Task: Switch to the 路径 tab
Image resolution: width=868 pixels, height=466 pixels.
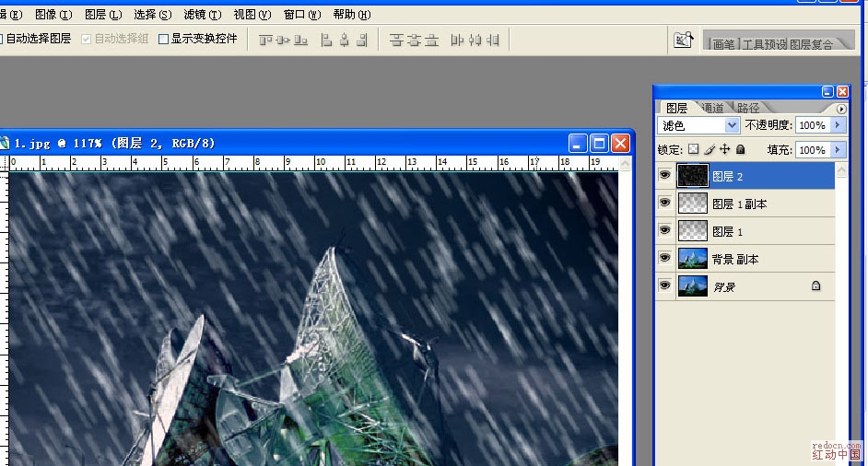Action: pyautogui.click(x=748, y=108)
